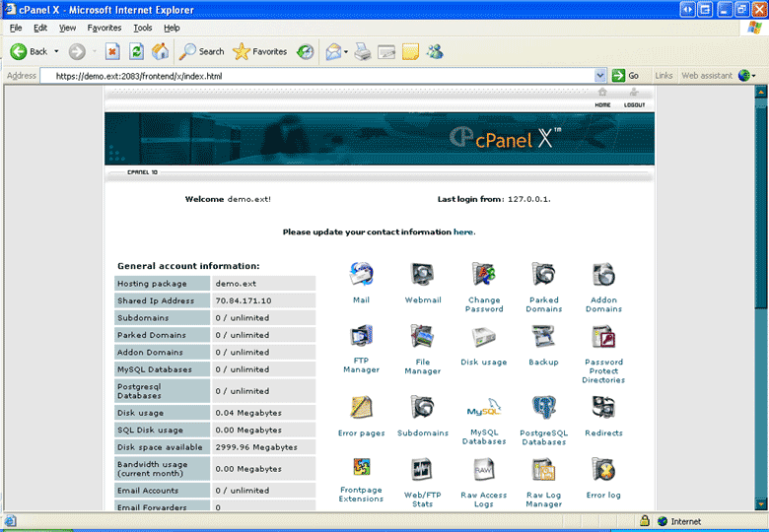The height and width of the screenshot is (532, 769).
Task: Open the Favorites toolbar button
Action: (260, 51)
